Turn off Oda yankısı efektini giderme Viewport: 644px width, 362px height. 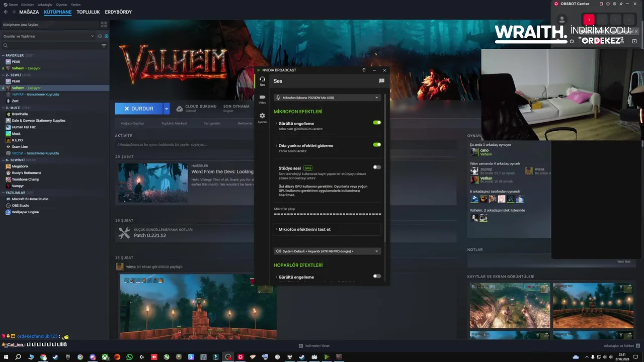[377, 144]
